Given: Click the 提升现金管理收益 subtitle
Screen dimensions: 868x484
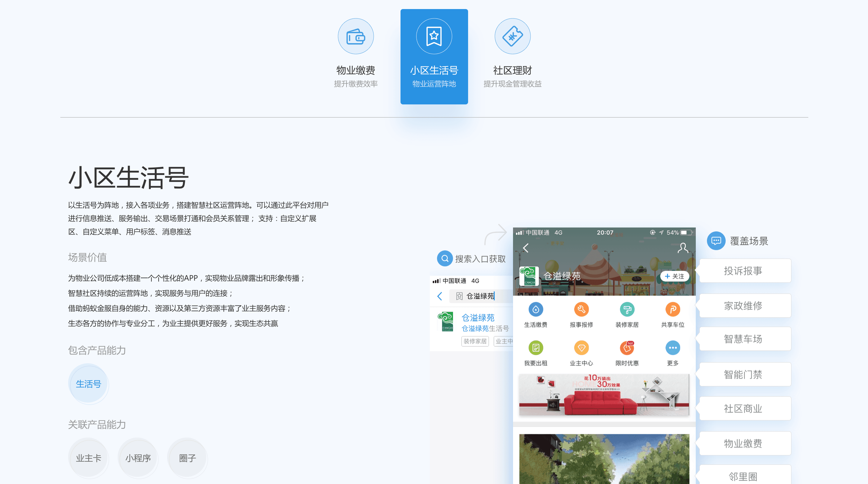Looking at the screenshot, I should [512, 84].
